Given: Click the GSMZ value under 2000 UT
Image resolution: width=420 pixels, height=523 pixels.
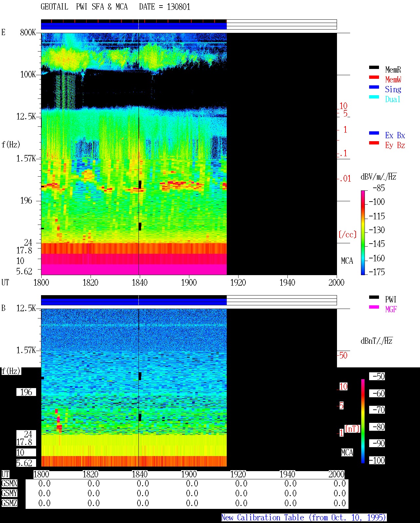Looking at the screenshot, I should point(340,503).
